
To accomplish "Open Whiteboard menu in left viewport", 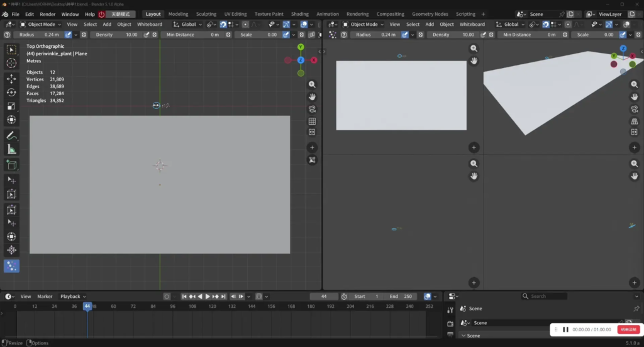I will [150, 25].
